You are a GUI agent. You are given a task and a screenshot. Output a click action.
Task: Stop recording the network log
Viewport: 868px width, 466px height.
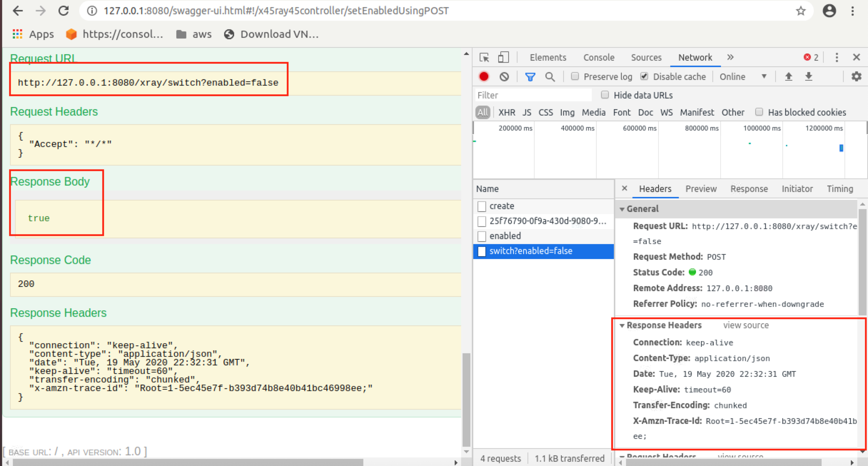tap(484, 76)
